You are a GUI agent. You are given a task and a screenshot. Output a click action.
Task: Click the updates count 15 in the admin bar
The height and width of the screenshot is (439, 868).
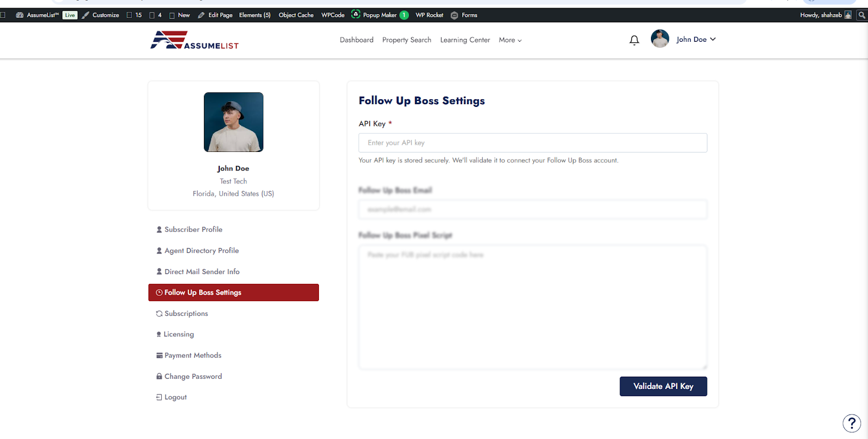135,15
